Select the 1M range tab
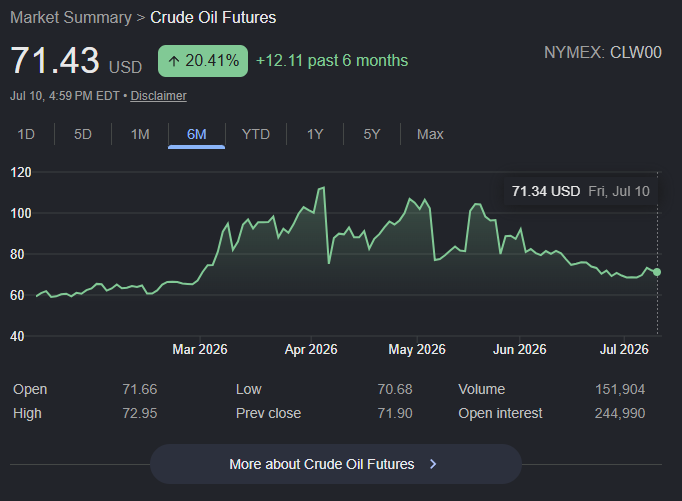 point(140,134)
